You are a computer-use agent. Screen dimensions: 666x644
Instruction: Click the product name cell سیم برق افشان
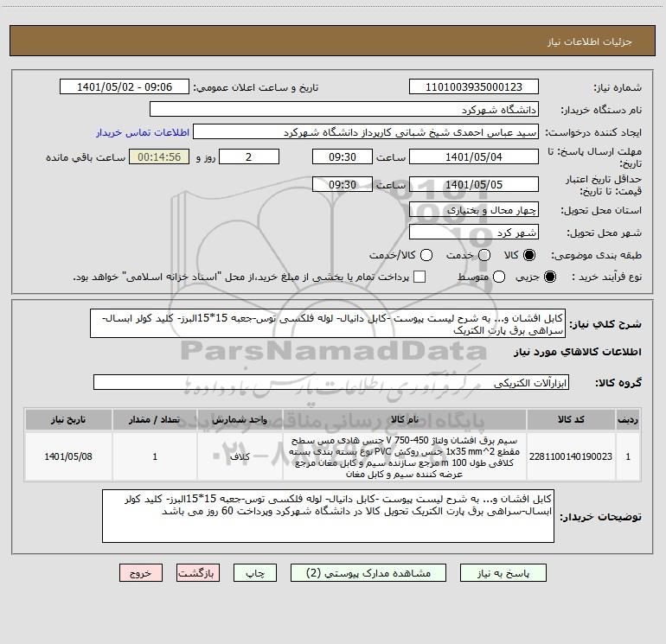[405, 456]
